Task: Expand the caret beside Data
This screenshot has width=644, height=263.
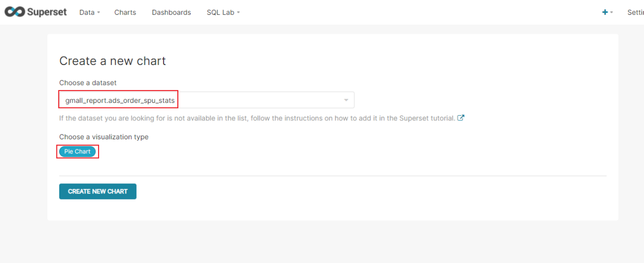Action: point(98,13)
